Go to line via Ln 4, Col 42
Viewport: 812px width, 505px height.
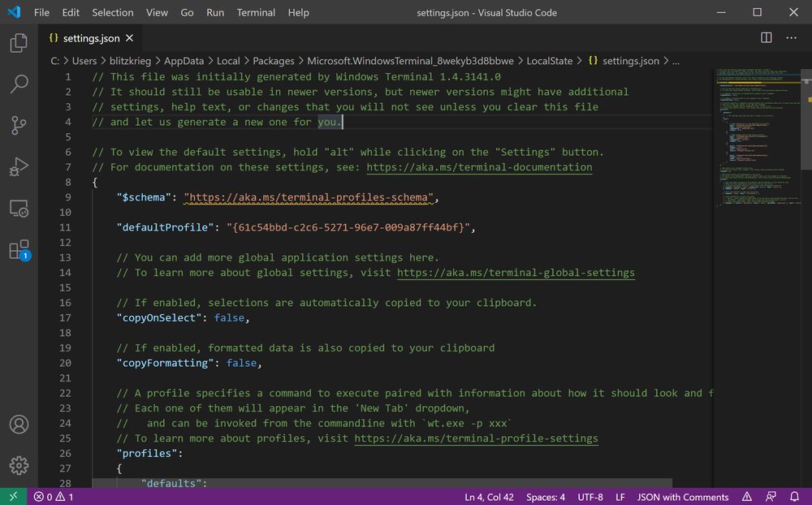[x=489, y=497]
